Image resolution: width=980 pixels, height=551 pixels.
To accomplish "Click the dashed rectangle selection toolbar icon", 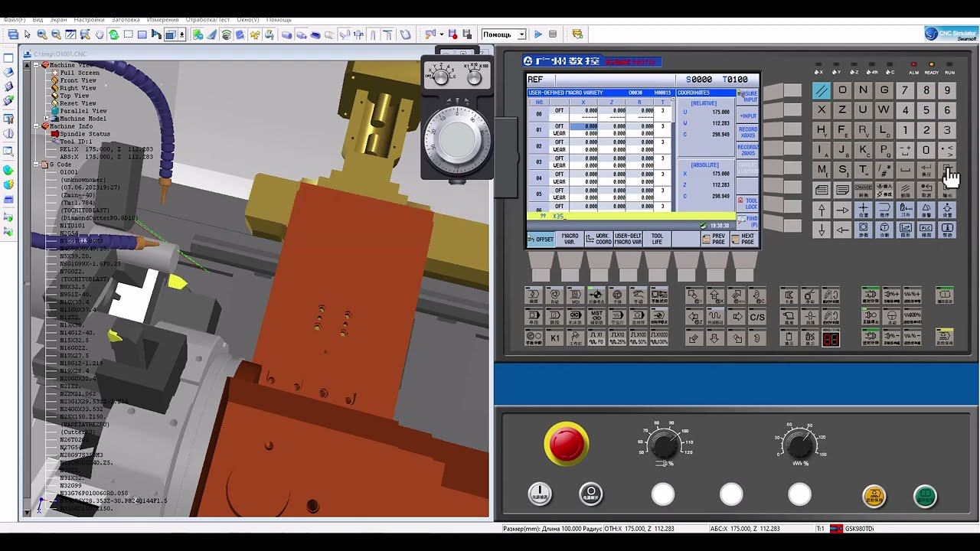I will click(129, 34).
